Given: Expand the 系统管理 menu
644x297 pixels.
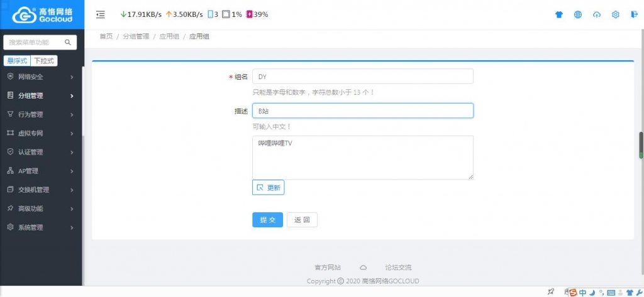Looking at the screenshot, I should pyautogui.click(x=40, y=227).
